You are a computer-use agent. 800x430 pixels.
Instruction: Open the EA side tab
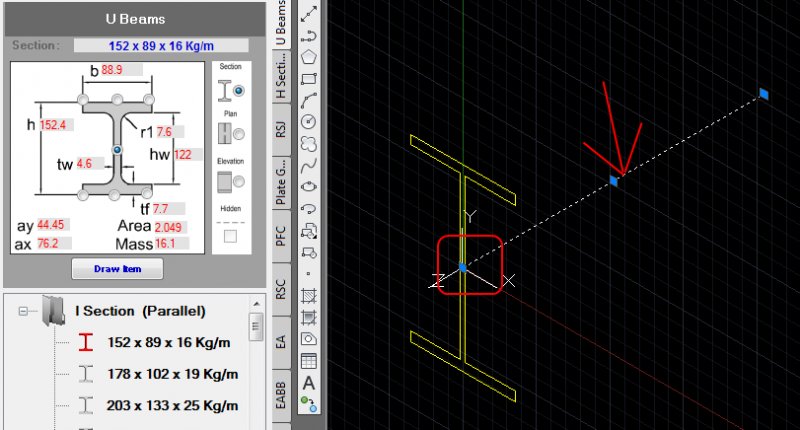281,341
